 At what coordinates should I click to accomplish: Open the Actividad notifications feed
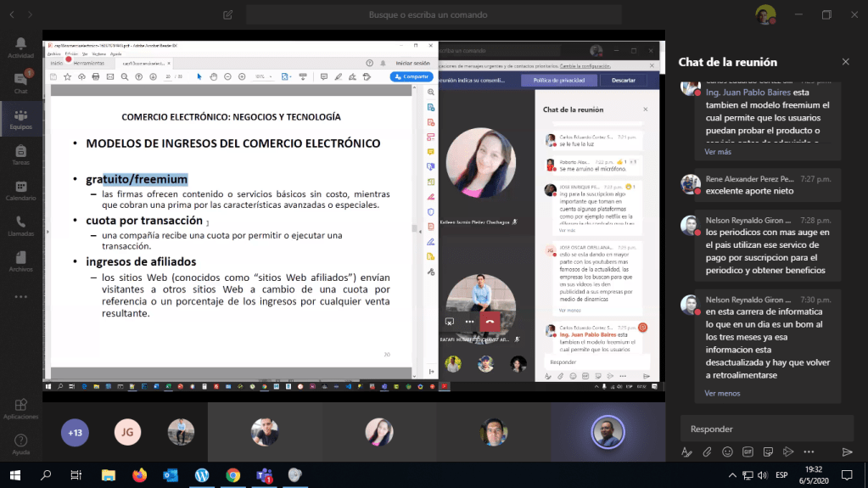click(20, 47)
